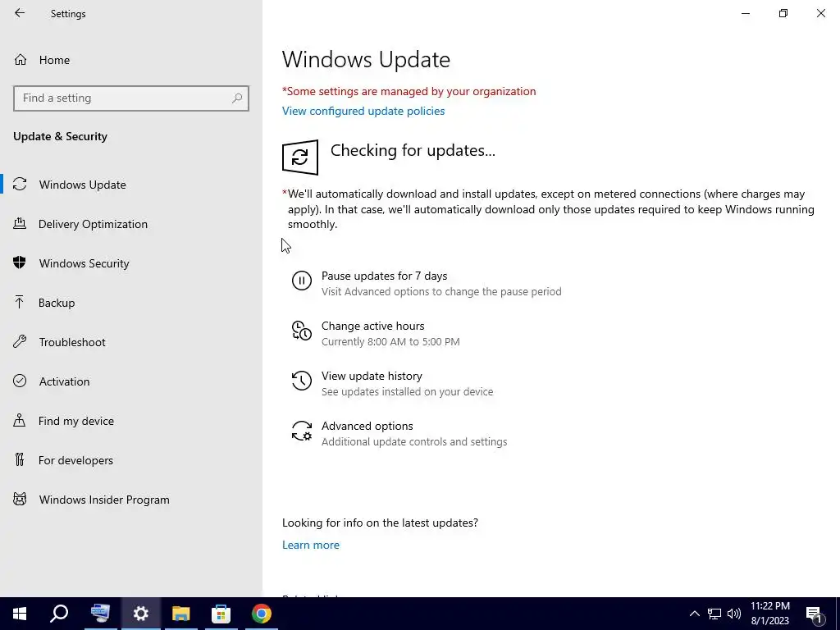Click the Windows Update sync icon in sidebar
This screenshot has width=840, height=630.
(20, 185)
